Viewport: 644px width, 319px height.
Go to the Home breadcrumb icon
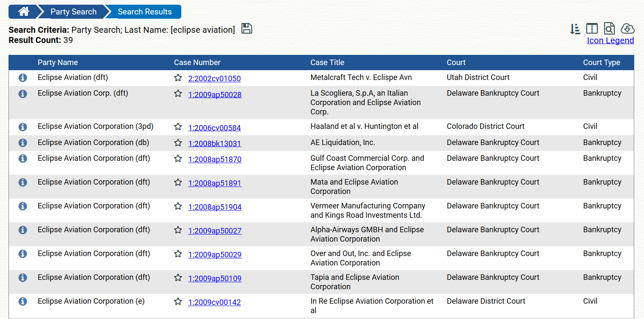(24, 12)
